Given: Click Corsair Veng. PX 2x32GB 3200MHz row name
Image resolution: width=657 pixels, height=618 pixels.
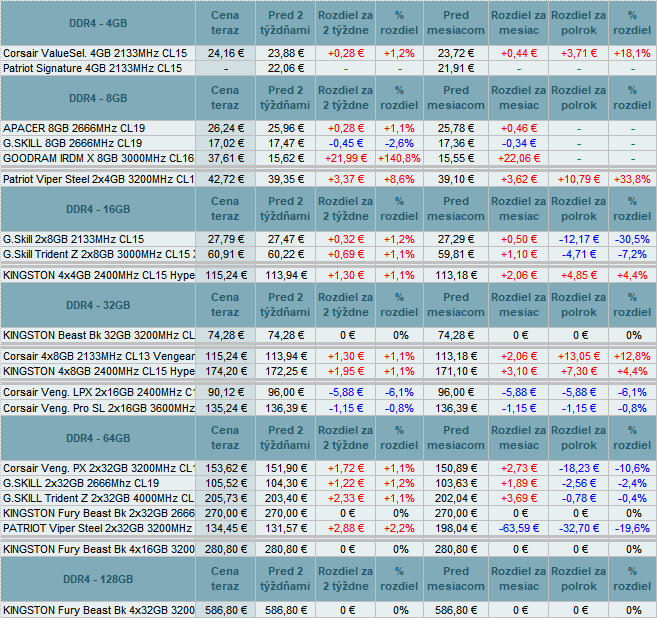Looking at the screenshot, I should click(98, 468).
